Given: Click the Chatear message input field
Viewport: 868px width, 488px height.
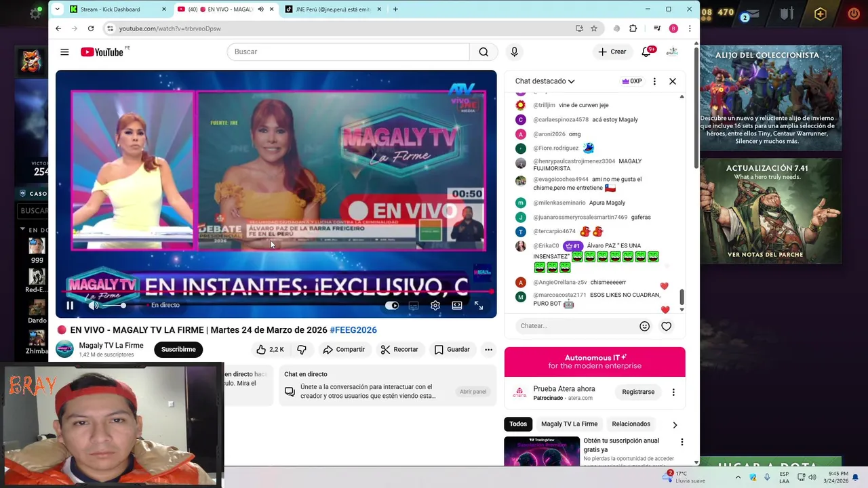Looking at the screenshot, I should (576, 326).
